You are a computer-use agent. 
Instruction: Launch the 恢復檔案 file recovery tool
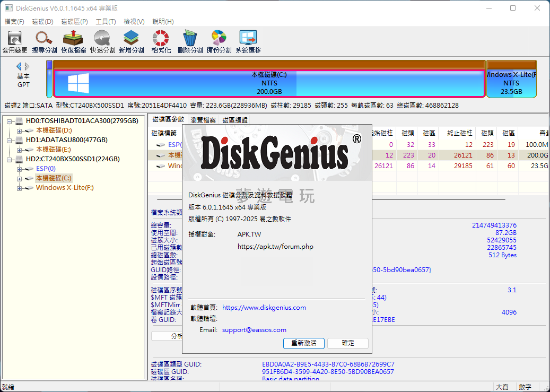pyautogui.click(x=73, y=42)
